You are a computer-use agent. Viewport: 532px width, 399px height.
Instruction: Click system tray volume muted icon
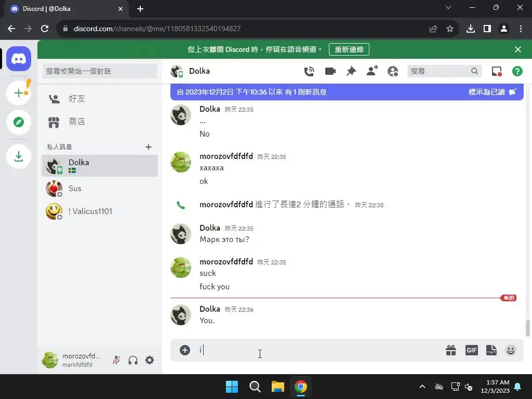(469, 387)
